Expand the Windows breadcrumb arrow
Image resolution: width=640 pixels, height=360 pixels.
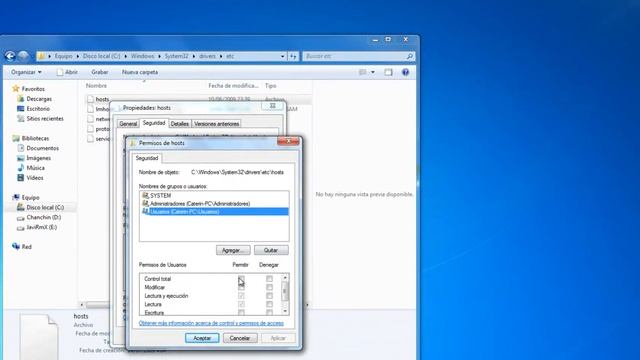coord(159,56)
